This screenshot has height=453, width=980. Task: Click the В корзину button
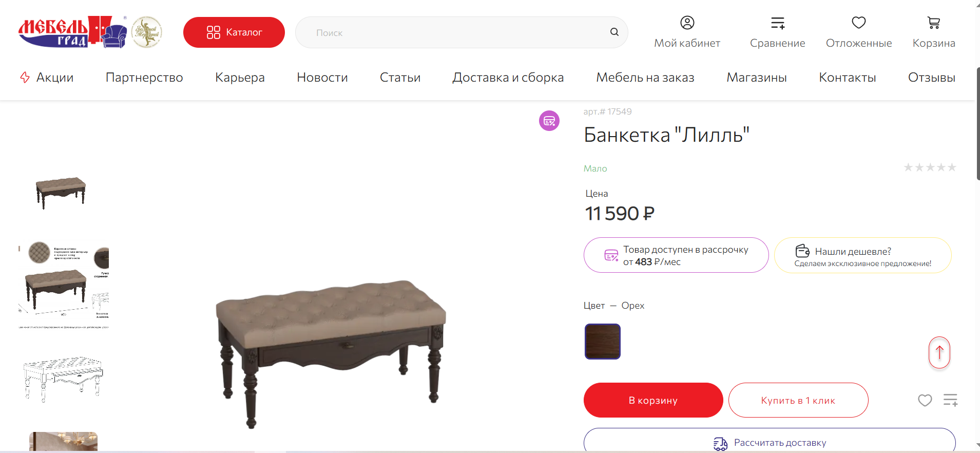pyautogui.click(x=653, y=400)
